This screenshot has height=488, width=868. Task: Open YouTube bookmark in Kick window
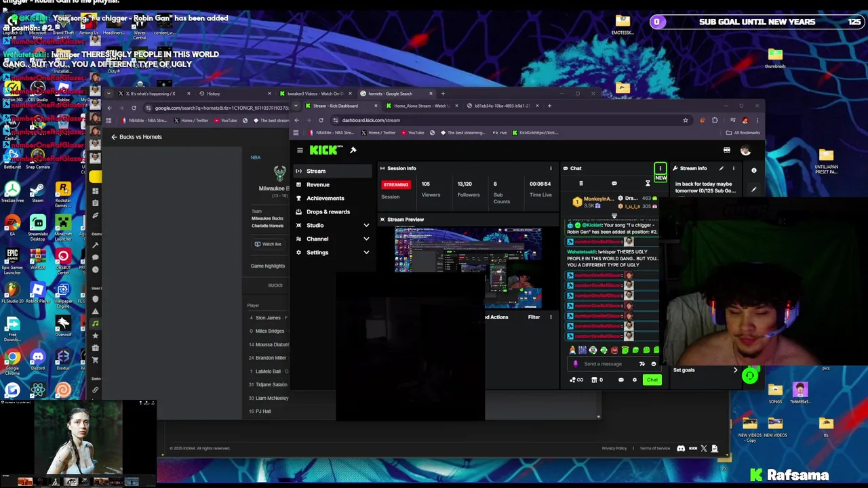[x=413, y=133]
